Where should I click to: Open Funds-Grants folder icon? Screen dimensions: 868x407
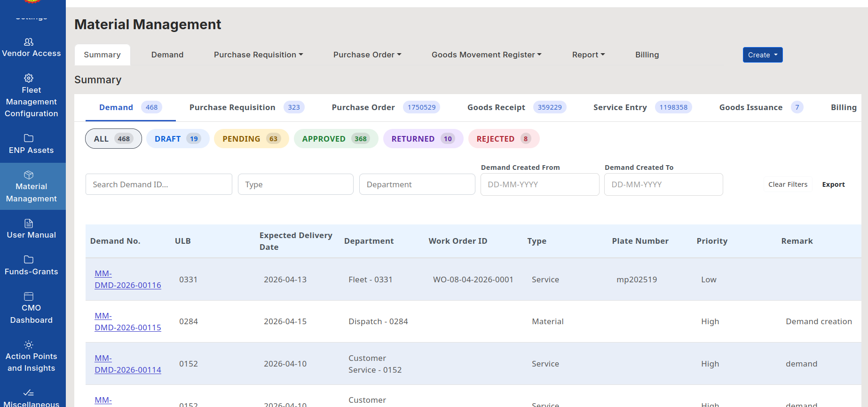(x=29, y=259)
